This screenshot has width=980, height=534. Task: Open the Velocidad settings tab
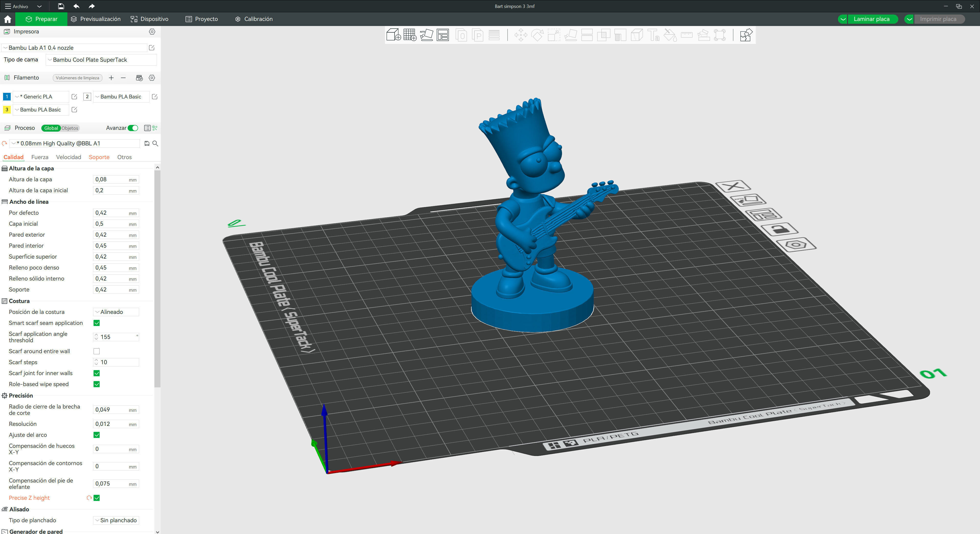click(68, 157)
